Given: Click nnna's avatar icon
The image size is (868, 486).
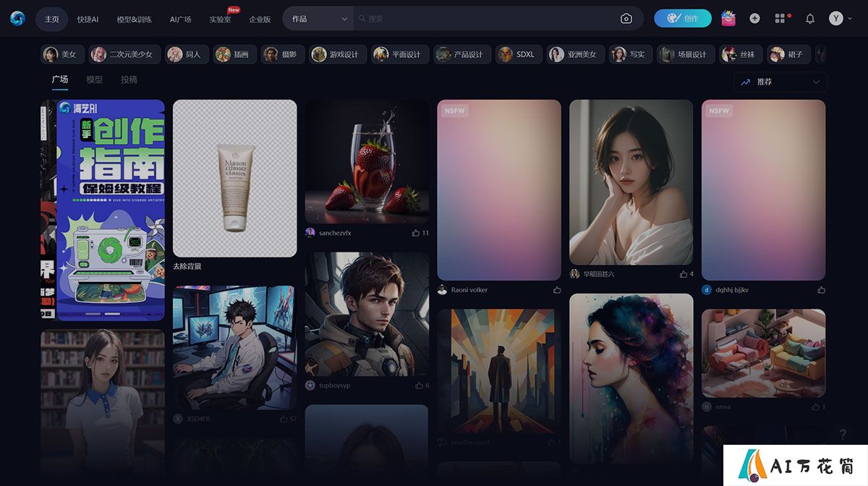Looking at the screenshot, I should point(707,407).
